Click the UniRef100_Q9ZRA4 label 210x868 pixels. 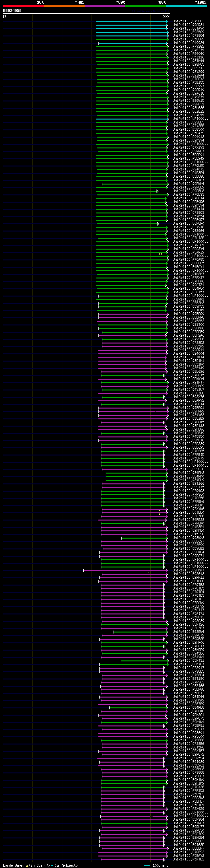pyautogui.click(x=188, y=76)
